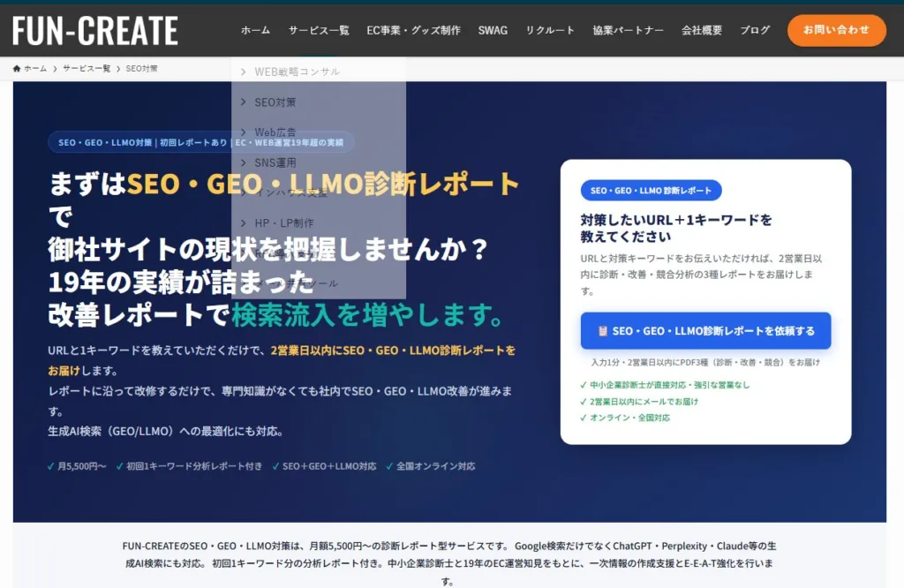Click chevron next to SNS運用 entry

(x=244, y=162)
